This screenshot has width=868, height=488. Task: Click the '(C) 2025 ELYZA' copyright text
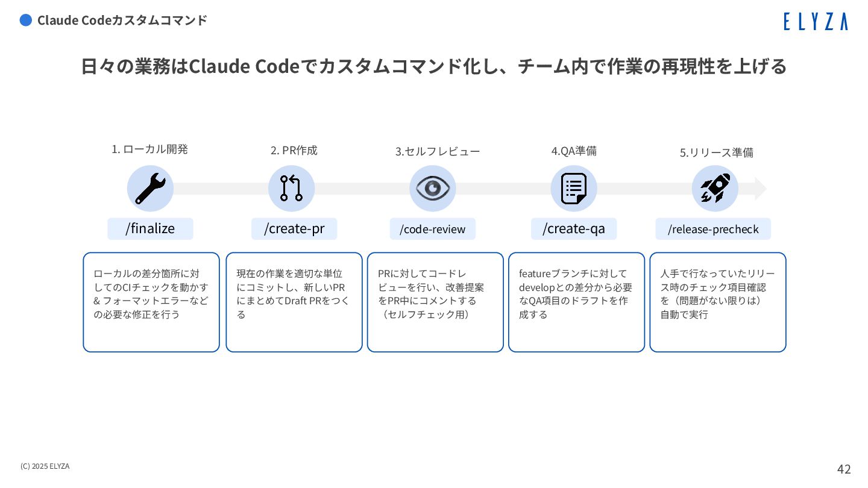tap(45, 466)
